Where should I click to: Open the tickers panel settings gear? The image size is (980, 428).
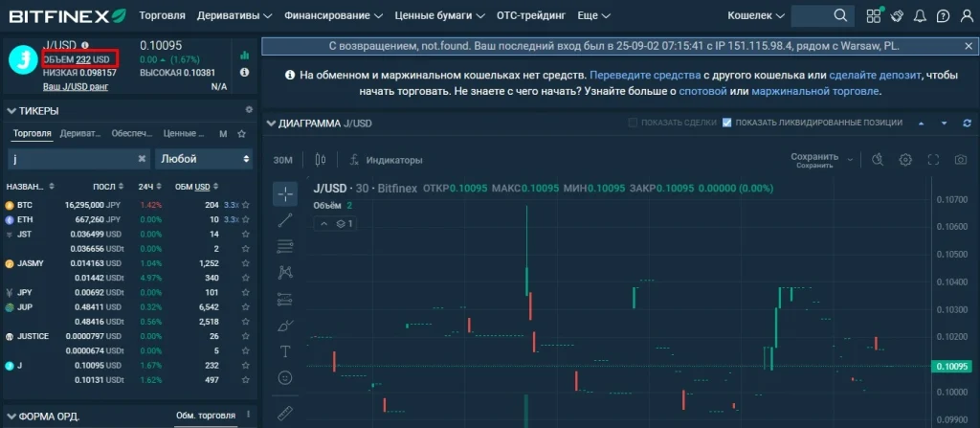click(249, 109)
